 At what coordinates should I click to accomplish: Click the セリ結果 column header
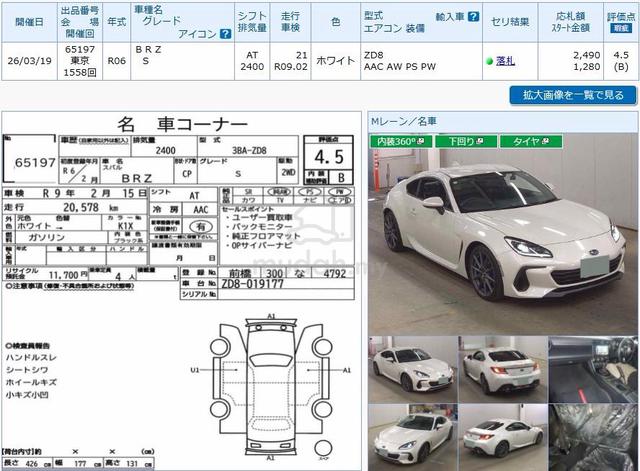pos(510,22)
